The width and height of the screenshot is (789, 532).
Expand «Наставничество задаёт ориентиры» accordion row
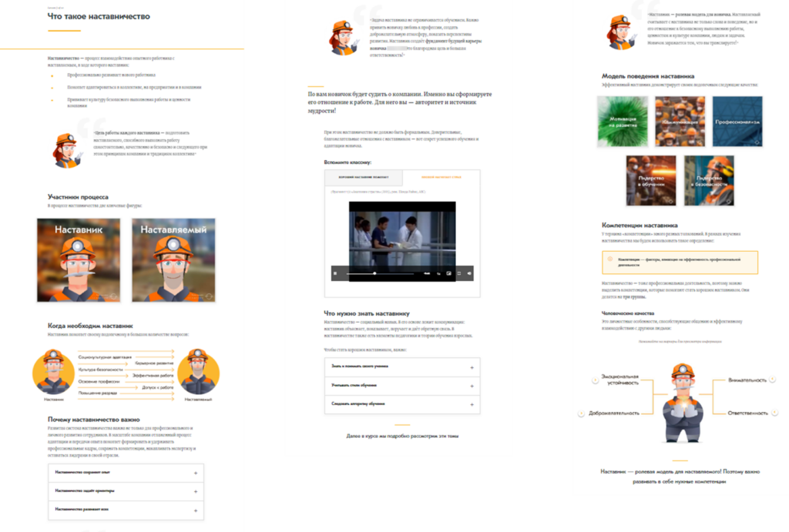[x=126, y=491]
